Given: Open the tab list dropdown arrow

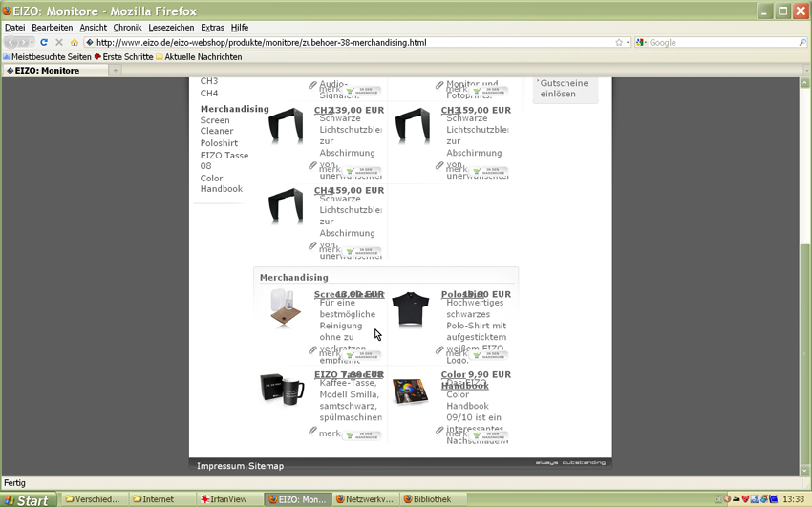Looking at the screenshot, I should point(806,71).
